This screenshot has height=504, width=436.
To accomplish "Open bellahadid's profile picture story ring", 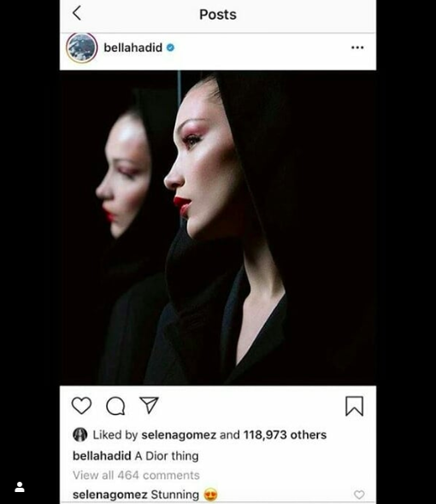I will point(82,48).
